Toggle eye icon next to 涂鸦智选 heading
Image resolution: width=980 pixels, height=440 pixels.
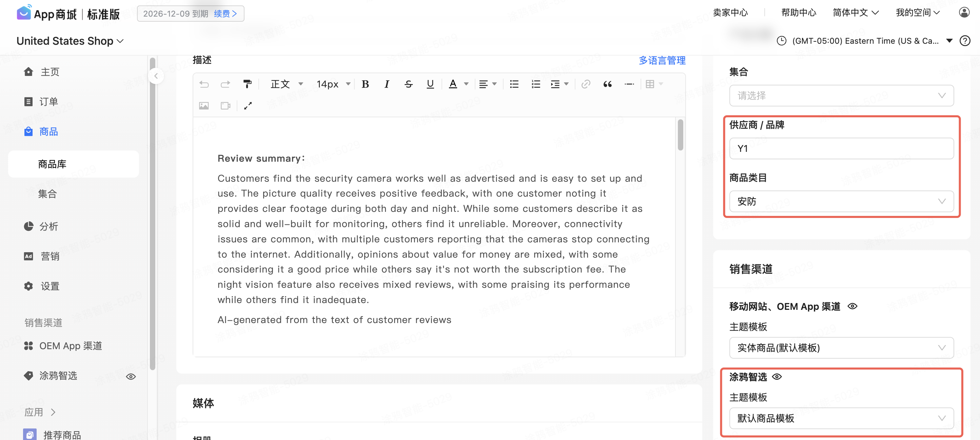tap(777, 377)
